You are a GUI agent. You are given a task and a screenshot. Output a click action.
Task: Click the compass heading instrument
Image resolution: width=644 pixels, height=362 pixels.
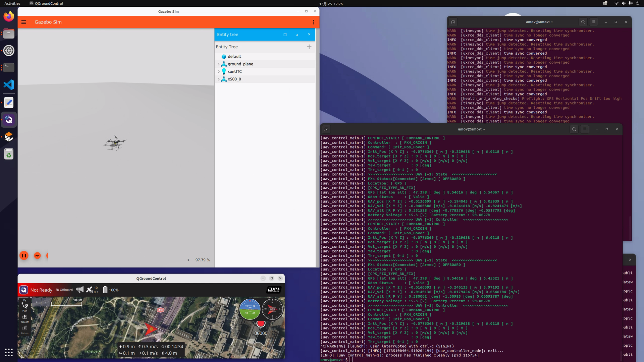click(272, 309)
